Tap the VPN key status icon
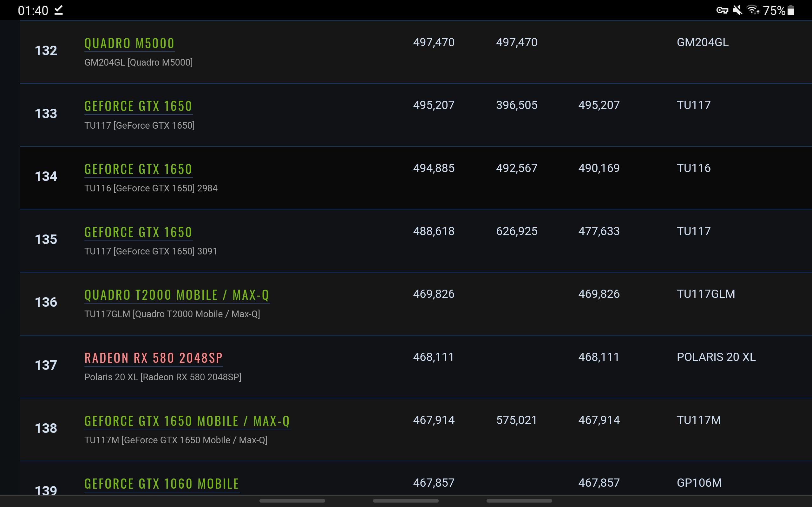 tap(722, 10)
